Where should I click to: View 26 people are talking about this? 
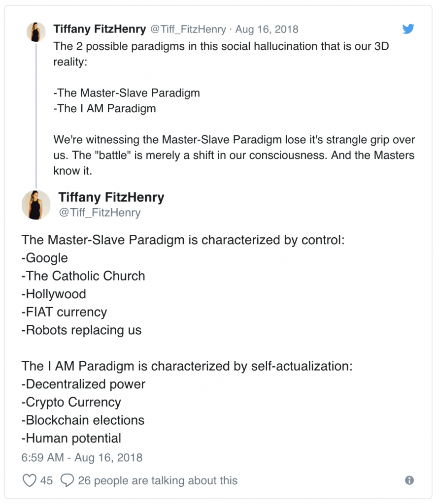pos(158,480)
